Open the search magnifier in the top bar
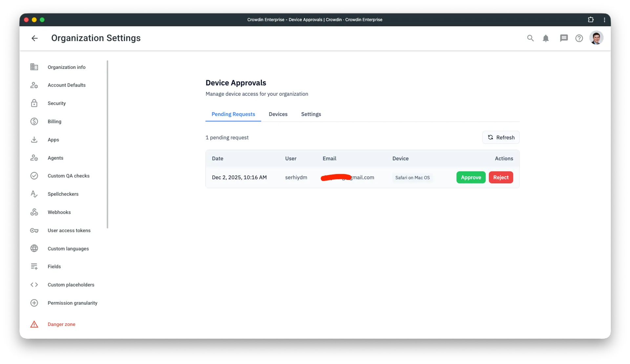Viewport: 630px width, 364px height. pos(530,38)
